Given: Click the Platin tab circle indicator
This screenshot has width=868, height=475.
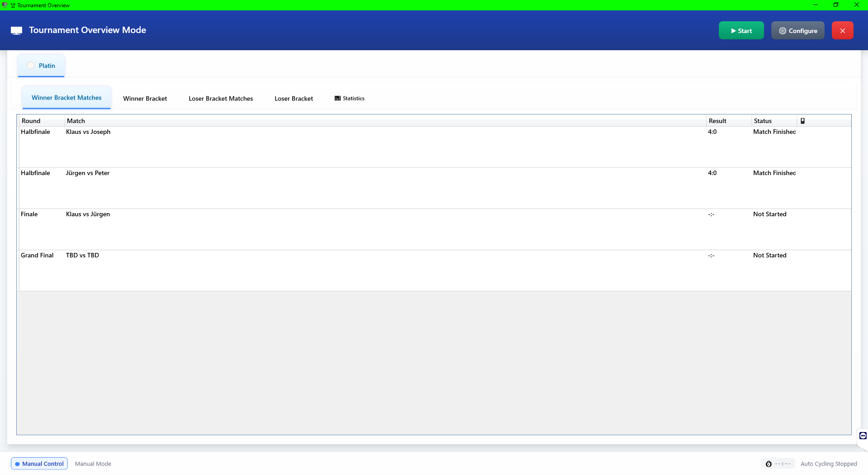Looking at the screenshot, I should point(31,66).
